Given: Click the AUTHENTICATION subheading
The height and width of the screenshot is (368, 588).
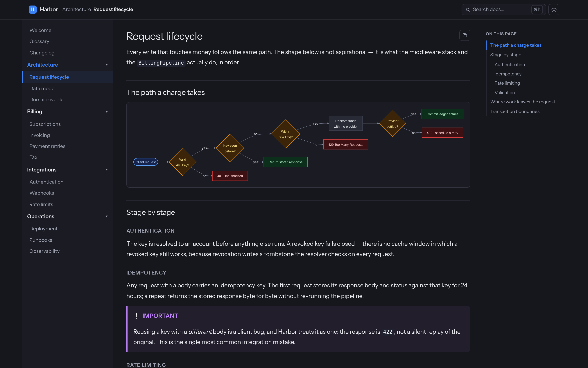Looking at the screenshot, I should click(x=150, y=231).
